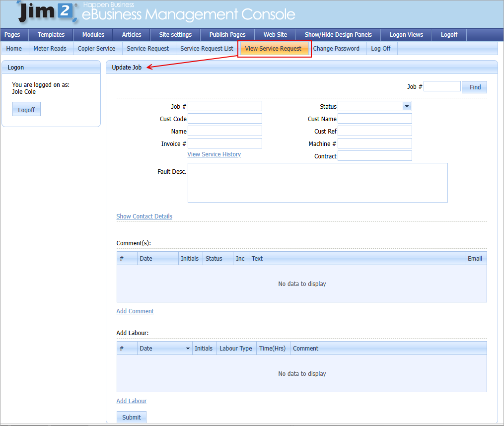The width and height of the screenshot is (504, 426).
Task: Select the Change Password tab
Action: (x=338, y=48)
